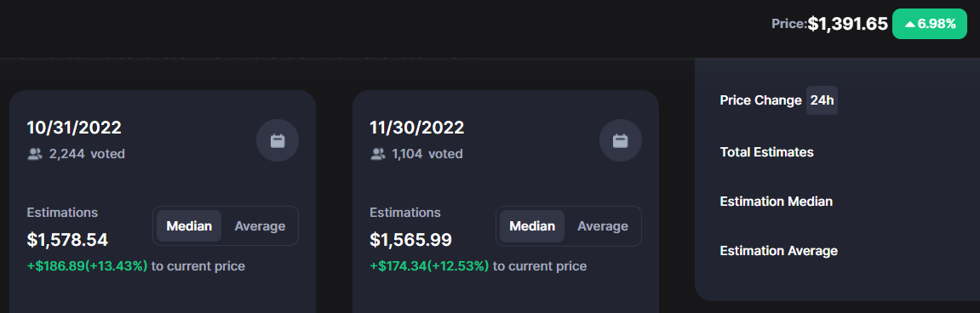
Task: Open the calendar icon for 11/30/2022
Action: 621,140
